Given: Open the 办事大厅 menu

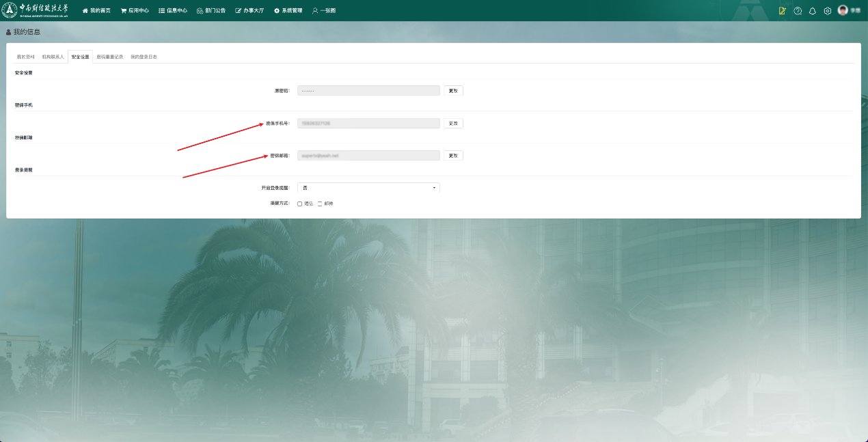Looking at the screenshot, I should (249, 11).
